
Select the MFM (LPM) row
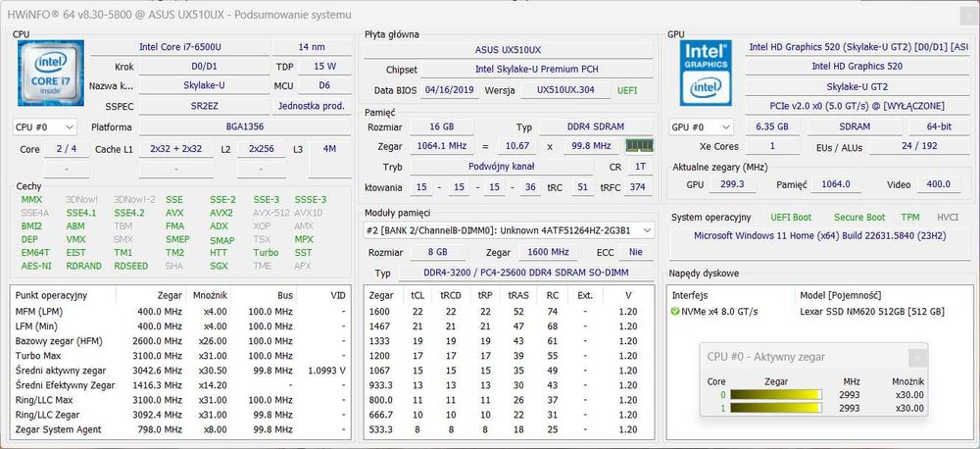[x=180, y=312]
